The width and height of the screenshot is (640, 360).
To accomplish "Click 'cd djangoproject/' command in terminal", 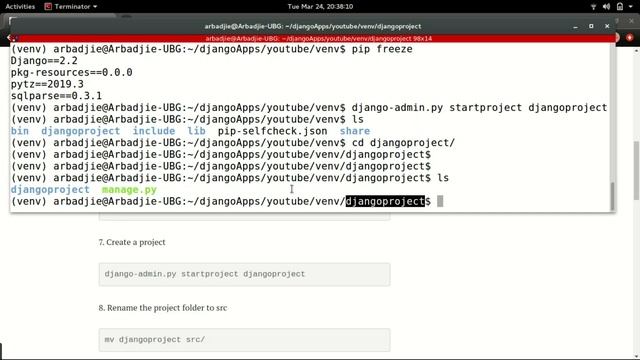I will 403,143.
